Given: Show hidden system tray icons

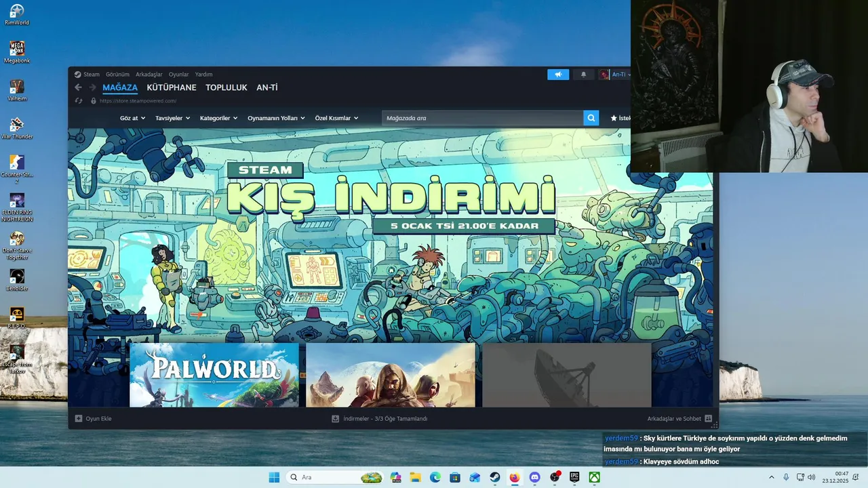Looking at the screenshot, I should click(x=771, y=477).
